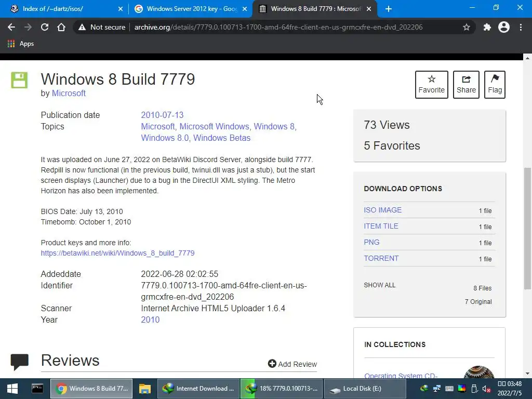This screenshot has width=532, height=399.
Task: Open the Microsoft Windows topic link
Action: click(214, 127)
